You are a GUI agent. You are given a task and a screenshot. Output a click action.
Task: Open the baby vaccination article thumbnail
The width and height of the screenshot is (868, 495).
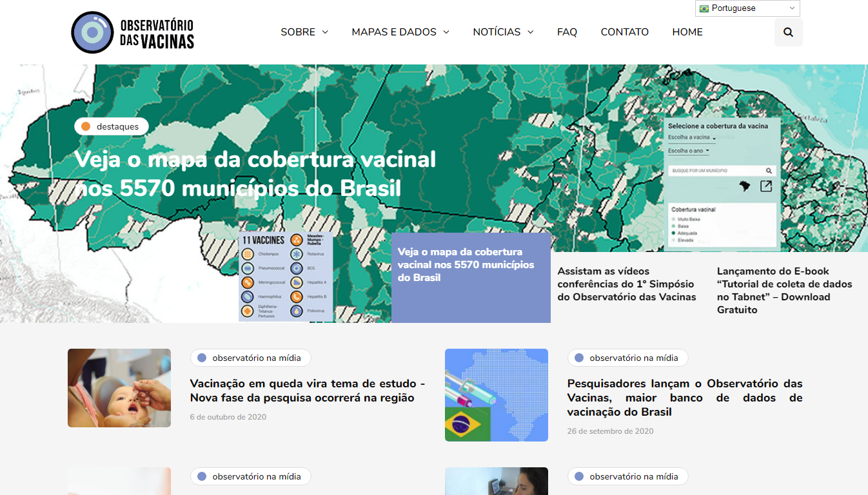pos(119,388)
